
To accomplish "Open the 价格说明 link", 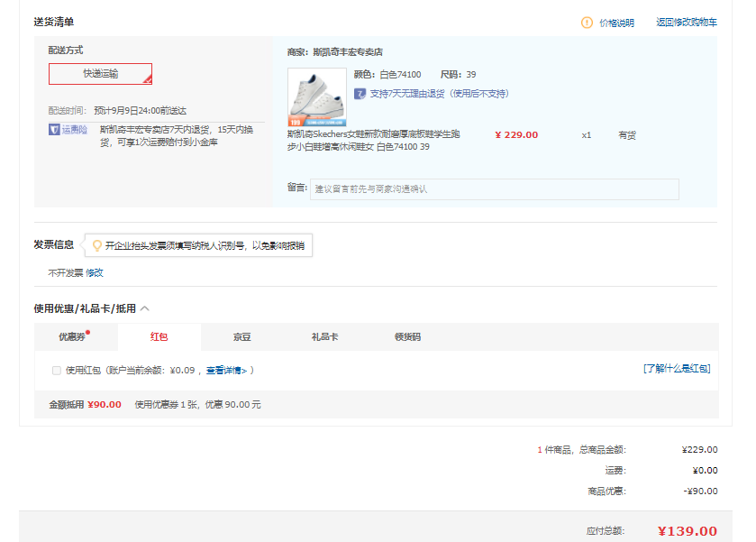I will tap(616, 23).
